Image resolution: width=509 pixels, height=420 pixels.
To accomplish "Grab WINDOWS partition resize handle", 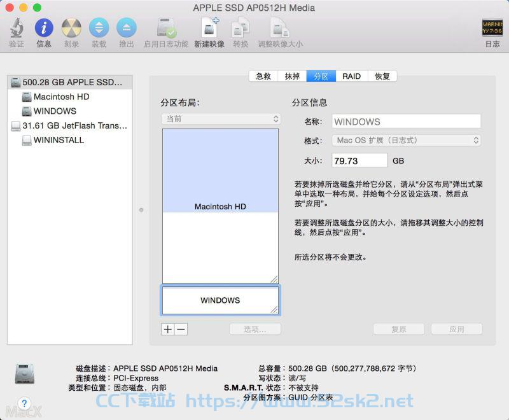I will [274, 310].
